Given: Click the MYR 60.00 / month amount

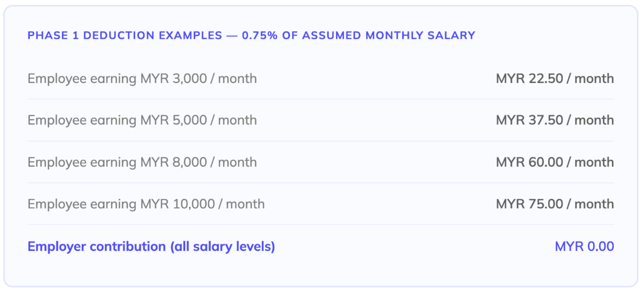Looking at the screenshot, I should click(x=555, y=162).
